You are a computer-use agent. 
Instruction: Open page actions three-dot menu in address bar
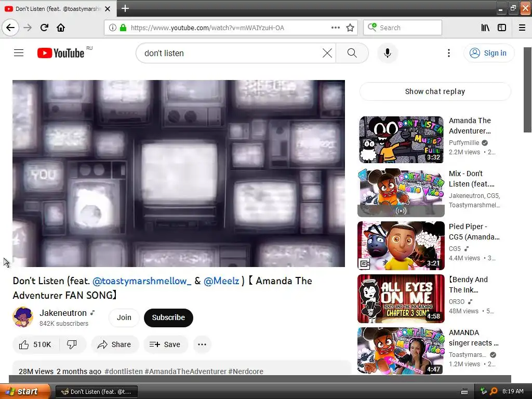335,28
